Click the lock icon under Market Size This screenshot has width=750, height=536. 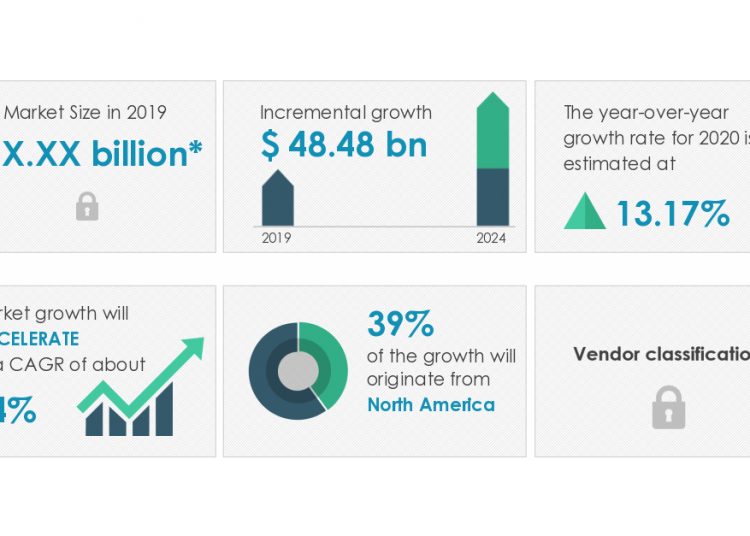(x=87, y=207)
